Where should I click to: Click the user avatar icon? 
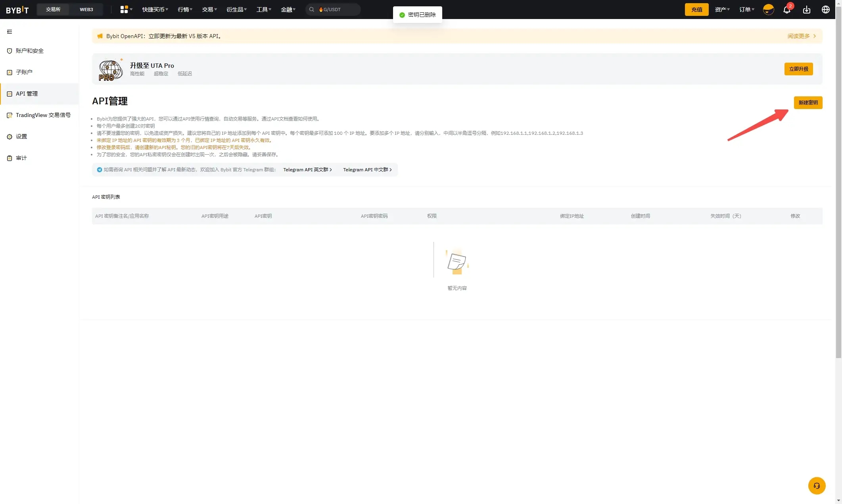click(x=768, y=10)
